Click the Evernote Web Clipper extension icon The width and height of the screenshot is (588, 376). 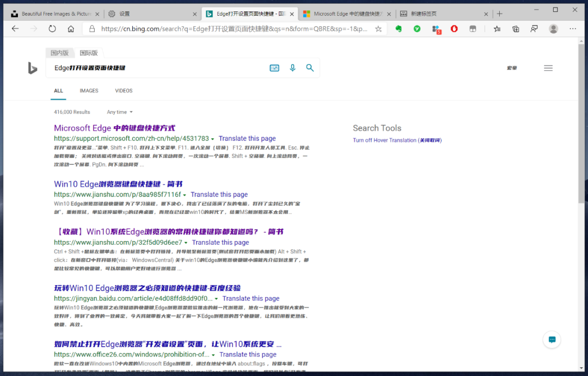tap(399, 29)
